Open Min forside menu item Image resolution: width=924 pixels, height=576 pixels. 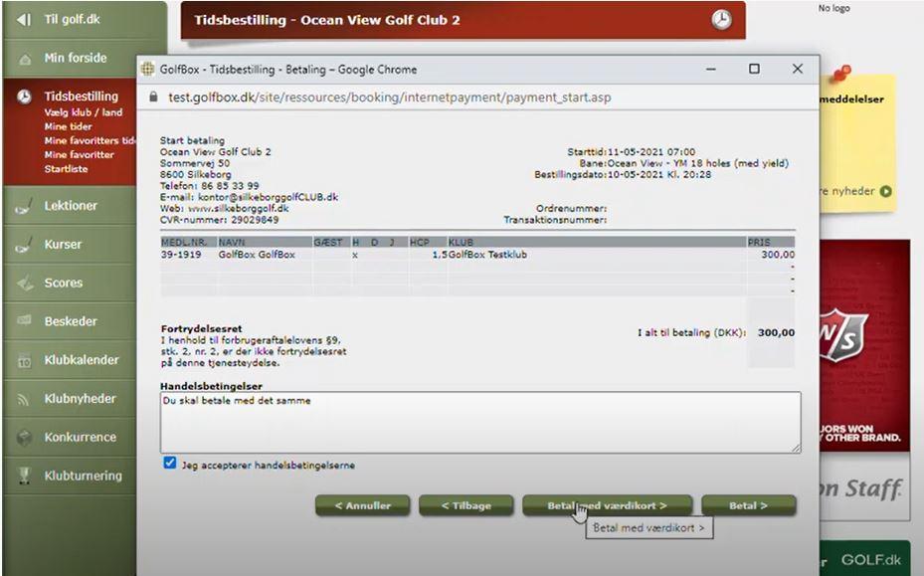coord(76,58)
